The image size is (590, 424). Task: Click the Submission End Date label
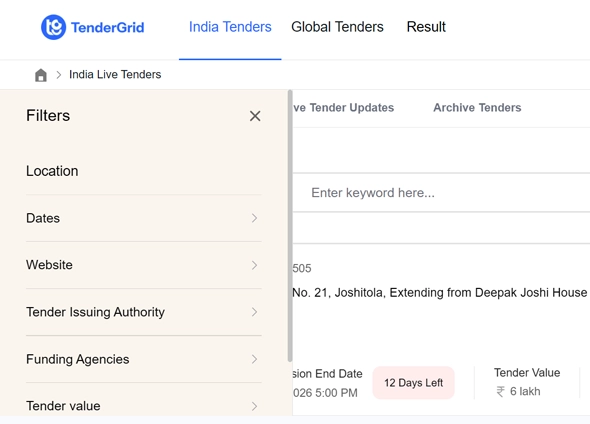(x=327, y=374)
